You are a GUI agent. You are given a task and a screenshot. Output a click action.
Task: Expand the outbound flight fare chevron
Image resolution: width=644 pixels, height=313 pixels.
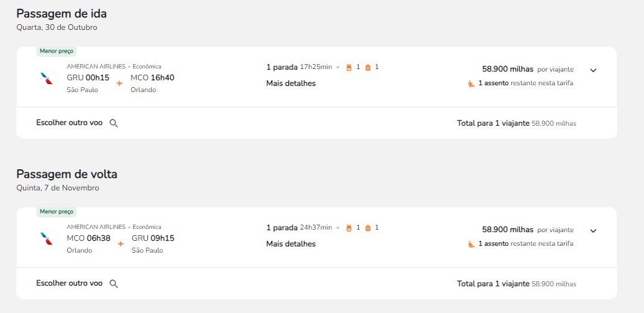[593, 70]
